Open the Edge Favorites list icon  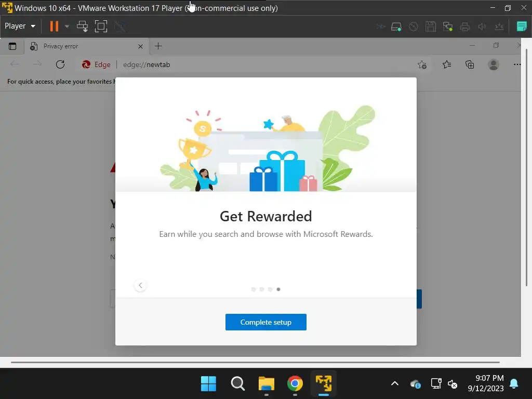[447, 64]
